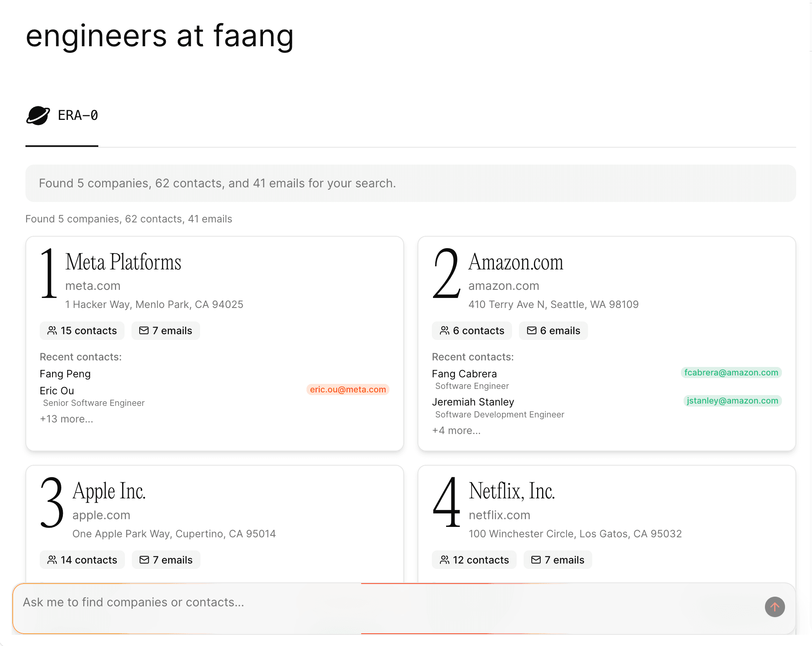Click the netflix.com domain text
812x646 pixels.
tap(499, 515)
